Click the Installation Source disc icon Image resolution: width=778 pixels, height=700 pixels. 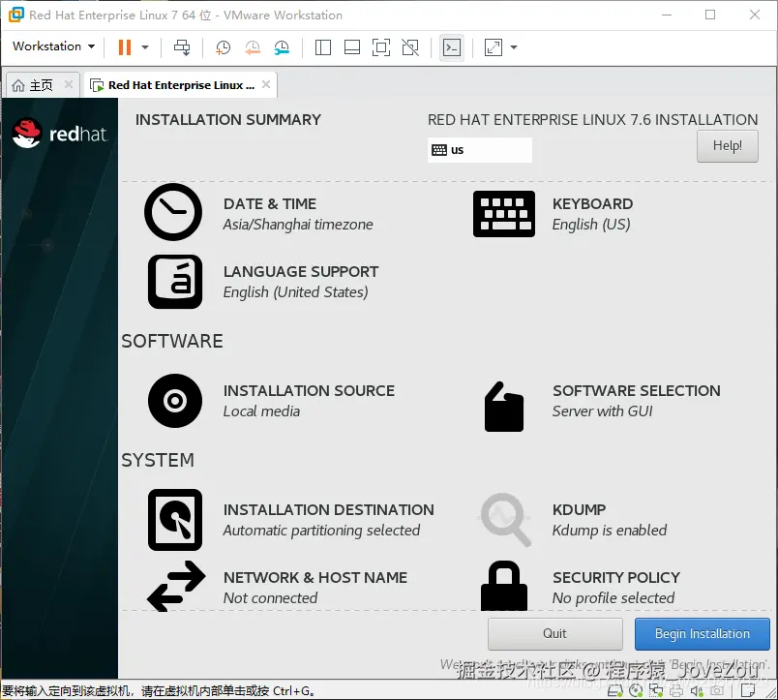click(174, 401)
